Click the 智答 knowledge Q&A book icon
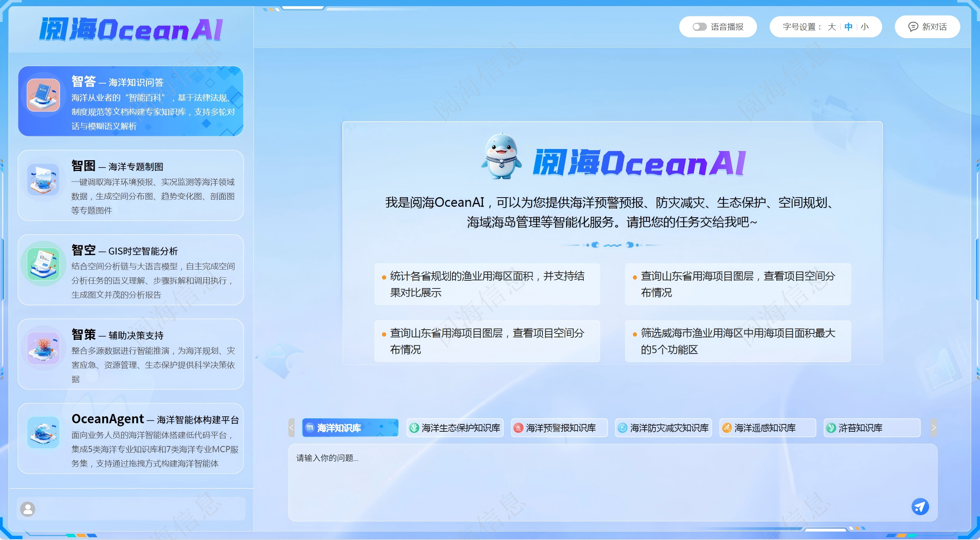The height and width of the screenshot is (540, 980). coord(44,95)
